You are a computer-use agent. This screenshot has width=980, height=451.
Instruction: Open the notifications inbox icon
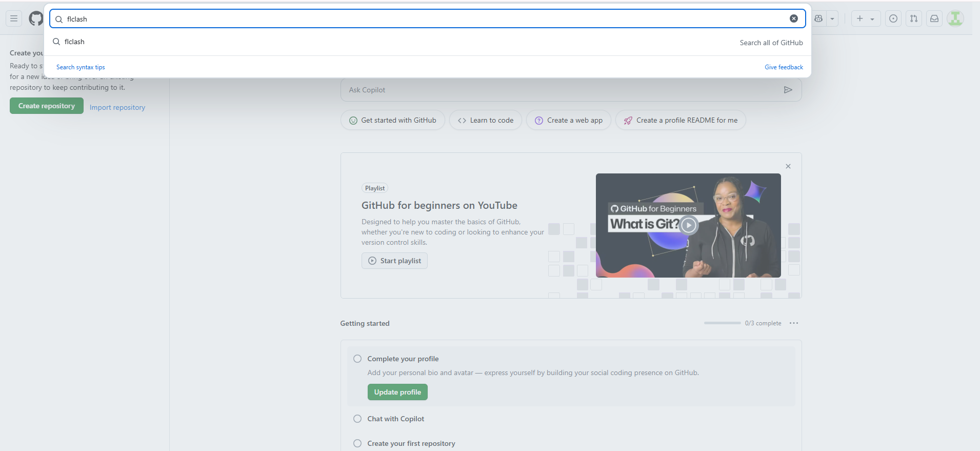934,18
